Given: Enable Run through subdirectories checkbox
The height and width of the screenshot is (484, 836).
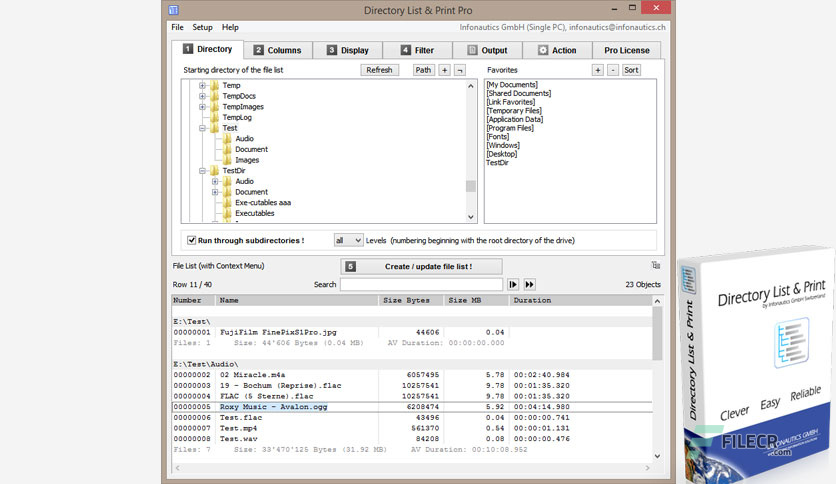Looking at the screenshot, I should click(191, 240).
